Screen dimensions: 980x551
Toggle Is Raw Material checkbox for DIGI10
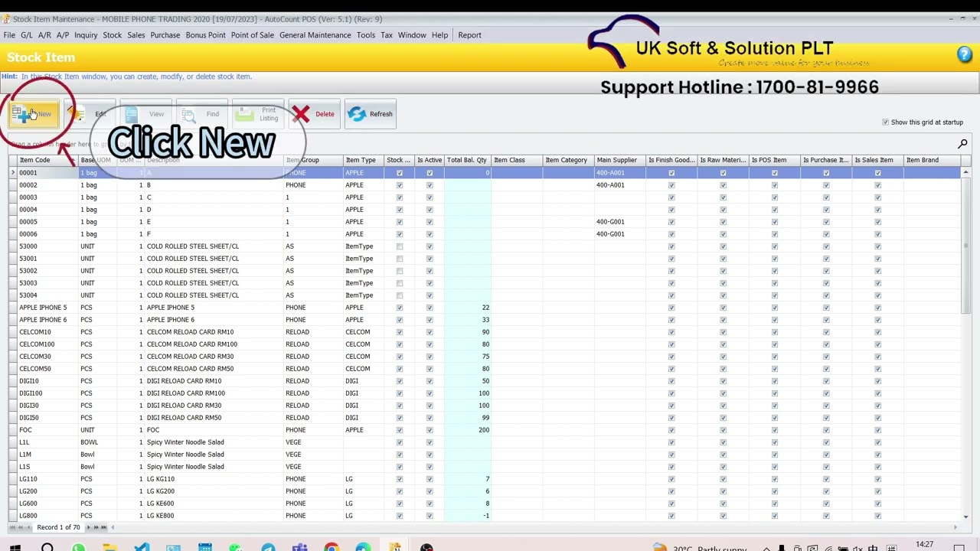[x=723, y=381]
